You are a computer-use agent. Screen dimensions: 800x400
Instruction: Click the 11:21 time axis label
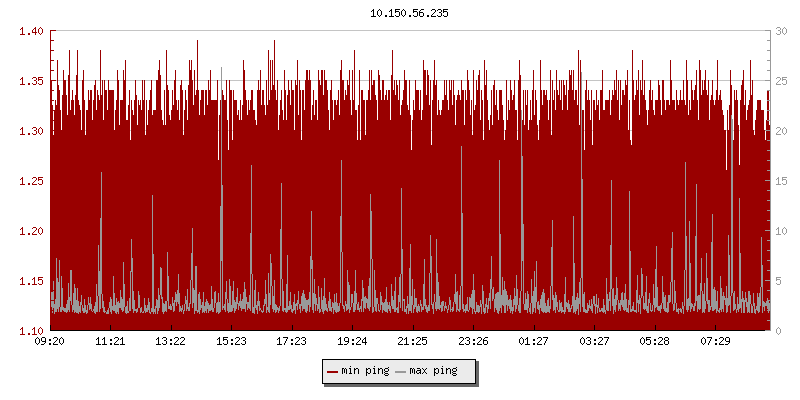click(x=110, y=342)
